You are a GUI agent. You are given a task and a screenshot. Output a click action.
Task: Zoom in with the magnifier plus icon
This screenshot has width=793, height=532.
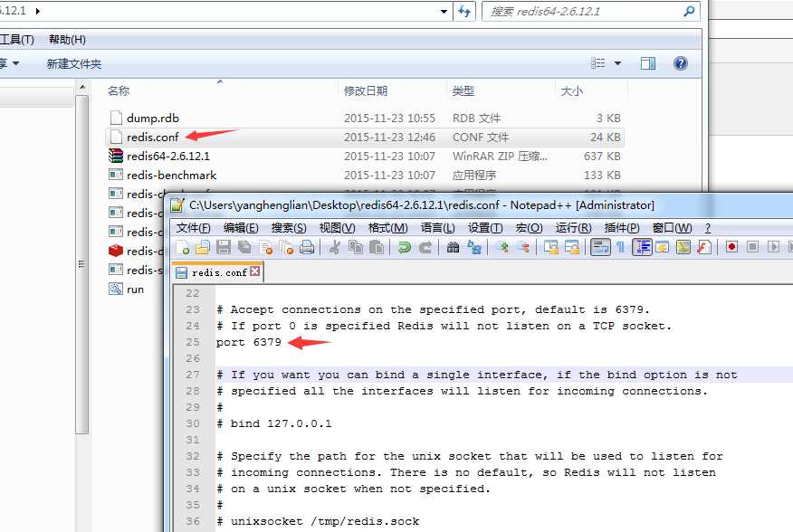(502, 247)
